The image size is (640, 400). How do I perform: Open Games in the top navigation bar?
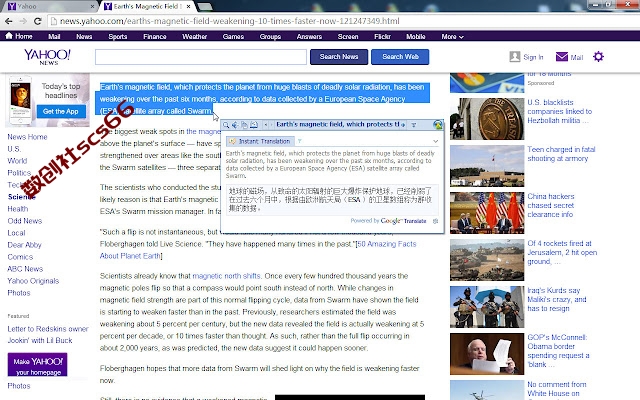[x=233, y=36]
